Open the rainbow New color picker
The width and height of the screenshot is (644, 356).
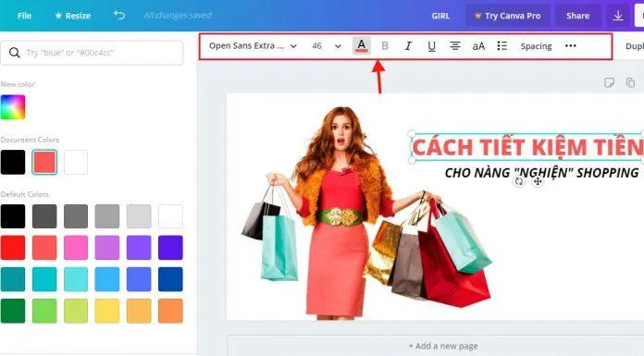(x=13, y=107)
